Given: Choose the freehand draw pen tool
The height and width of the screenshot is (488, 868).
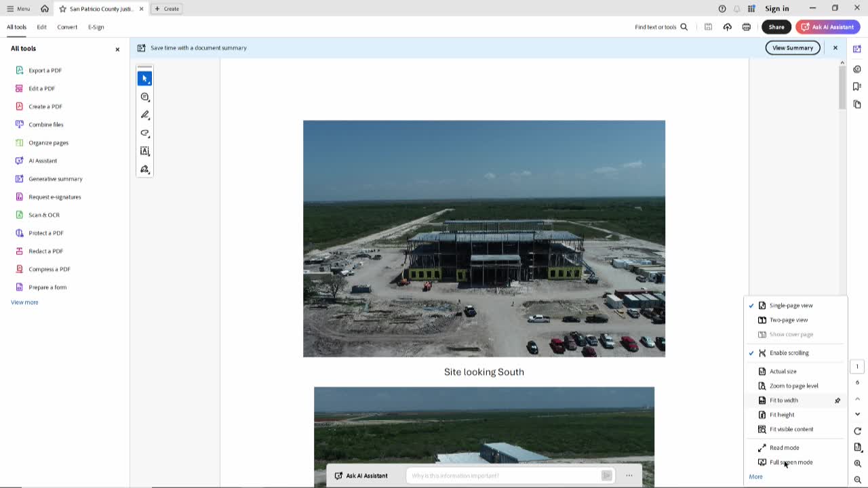Looking at the screenshot, I should pyautogui.click(x=144, y=115).
